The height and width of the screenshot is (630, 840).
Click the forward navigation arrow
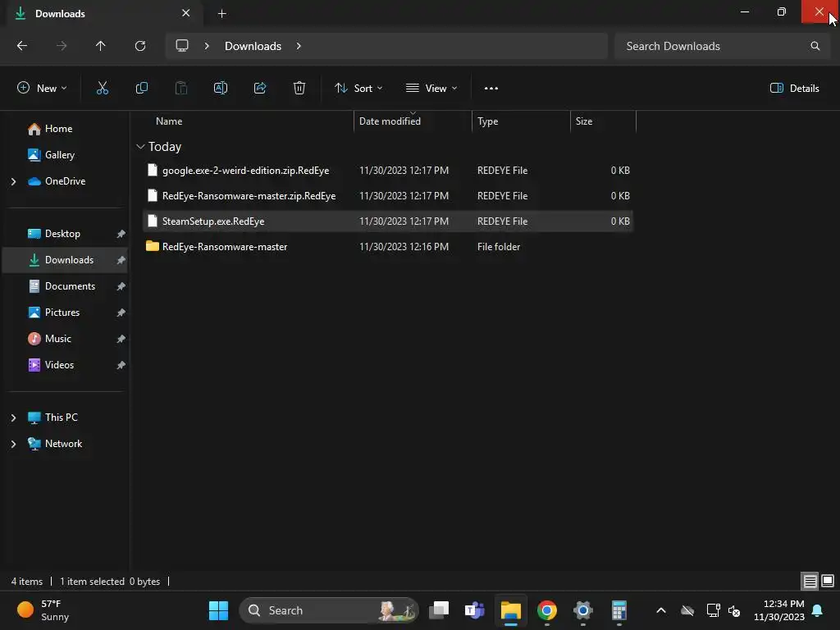62,46
